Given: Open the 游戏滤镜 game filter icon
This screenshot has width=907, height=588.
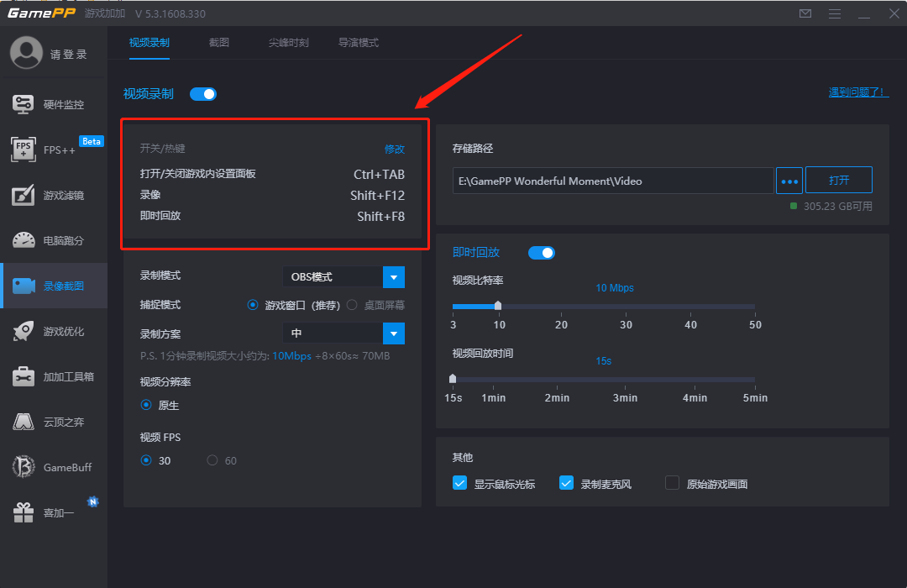Looking at the screenshot, I should coord(24,195).
